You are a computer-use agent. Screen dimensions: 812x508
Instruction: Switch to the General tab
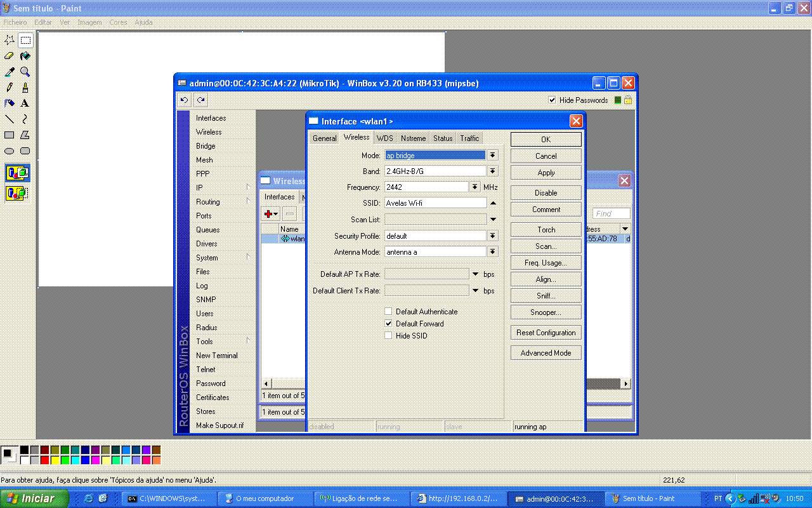325,138
